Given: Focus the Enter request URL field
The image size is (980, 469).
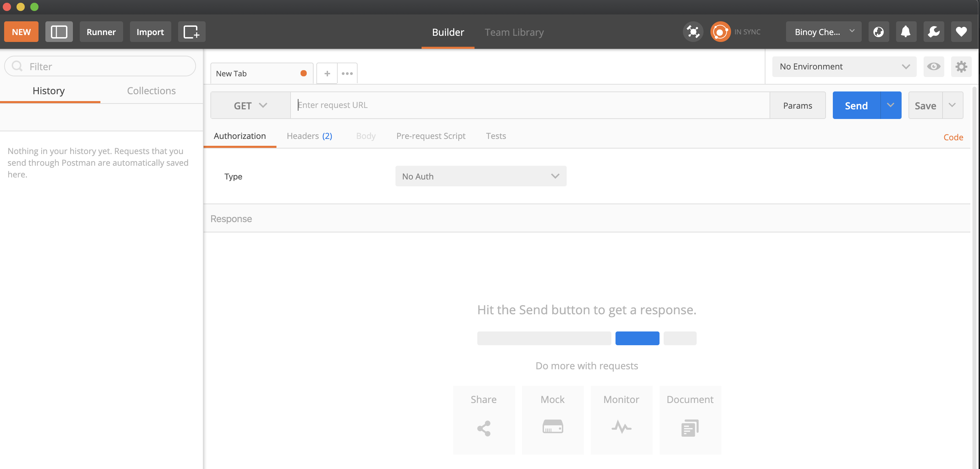Looking at the screenshot, I should pos(530,105).
